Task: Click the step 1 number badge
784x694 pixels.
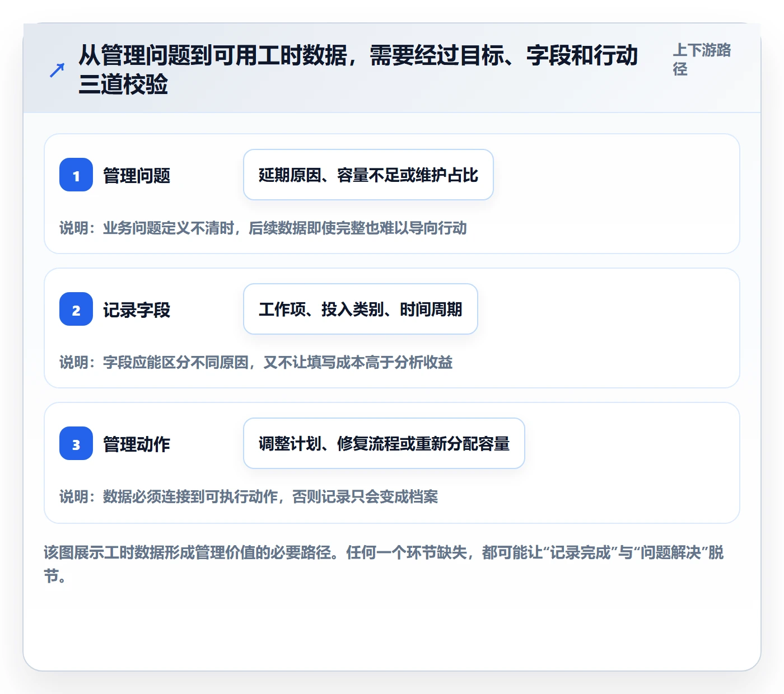Action: pos(76,175)
